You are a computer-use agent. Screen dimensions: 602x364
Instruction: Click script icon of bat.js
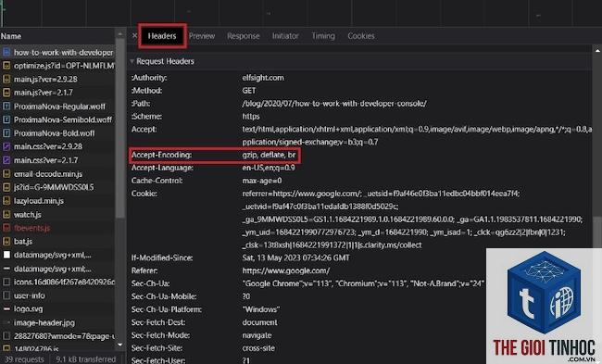[6, 242]
